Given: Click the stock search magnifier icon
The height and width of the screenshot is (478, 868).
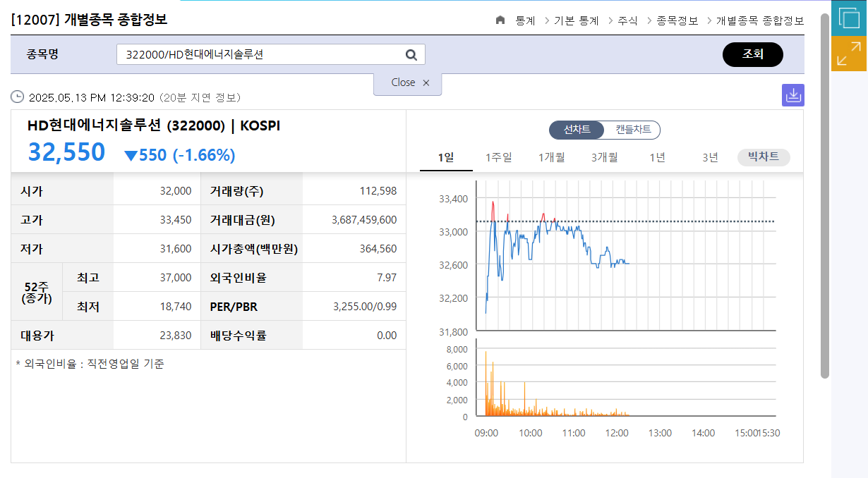Looking at the screenshot, I should tap(411, 54).
